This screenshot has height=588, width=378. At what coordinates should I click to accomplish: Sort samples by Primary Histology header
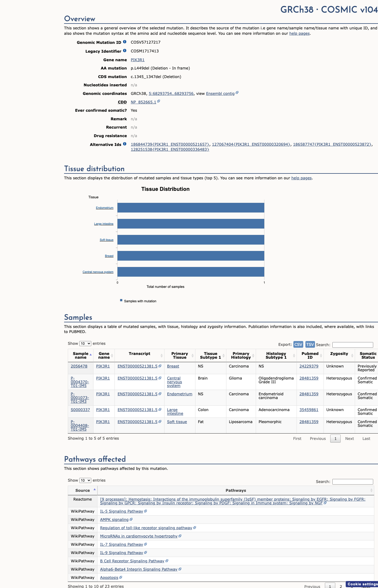(x=241, y=355)
